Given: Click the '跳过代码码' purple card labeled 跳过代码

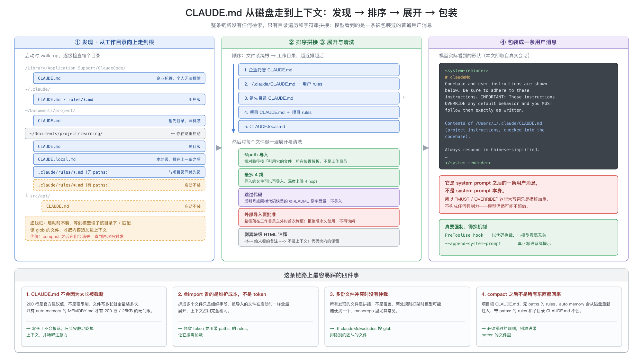Looking at the screenshot, I should pos(319,197).
